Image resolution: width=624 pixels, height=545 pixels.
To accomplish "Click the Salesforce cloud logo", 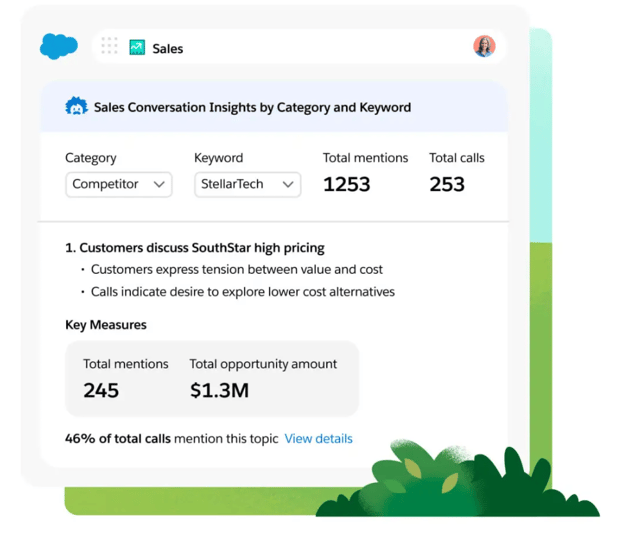I will [59, 46].
